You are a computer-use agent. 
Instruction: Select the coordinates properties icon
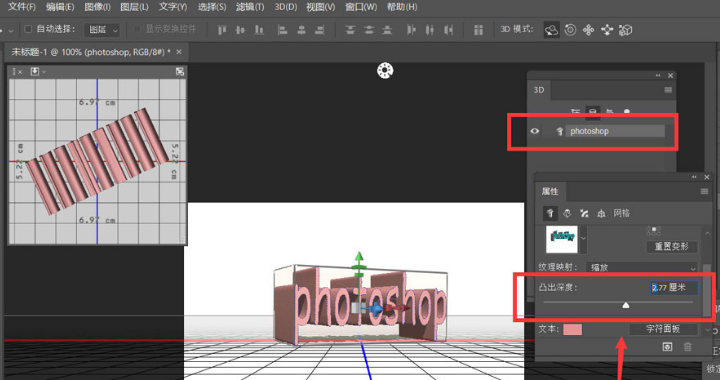pyautogui.click(x=601, y=213)
